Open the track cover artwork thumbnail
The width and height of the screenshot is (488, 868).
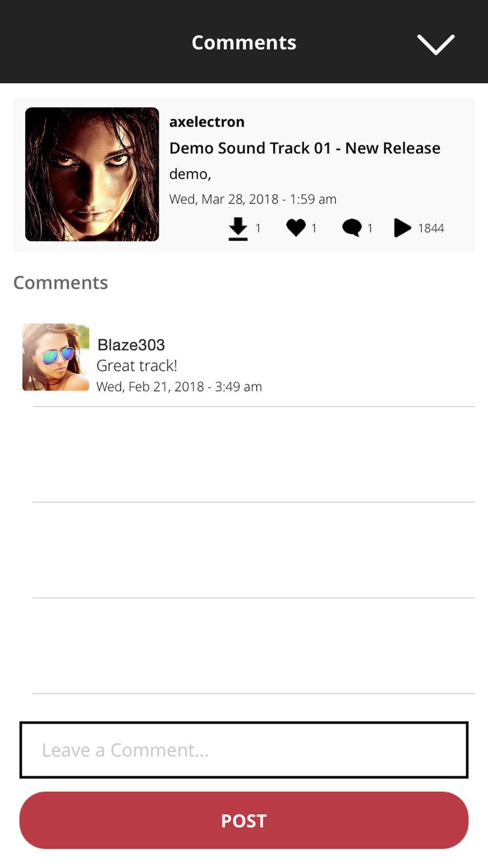coord(92,174)
